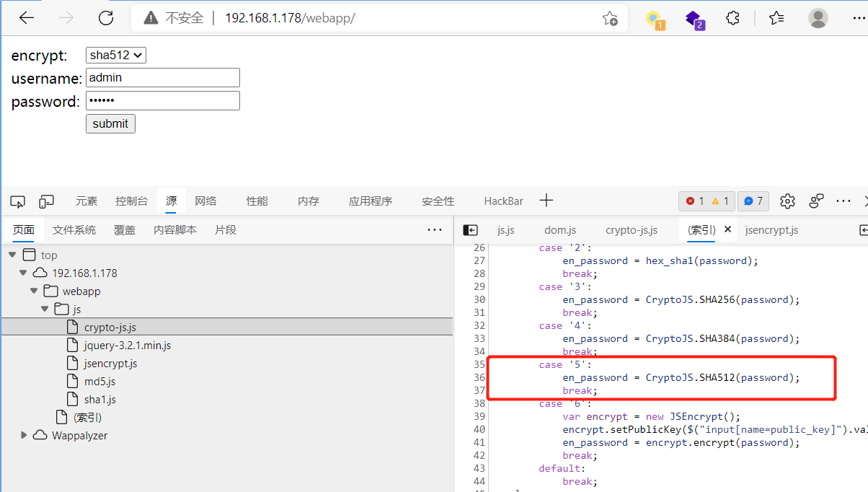This screenshot has height=492, width=868.
Task: Select the 内容脚本 tab
Action: point(175,230)
